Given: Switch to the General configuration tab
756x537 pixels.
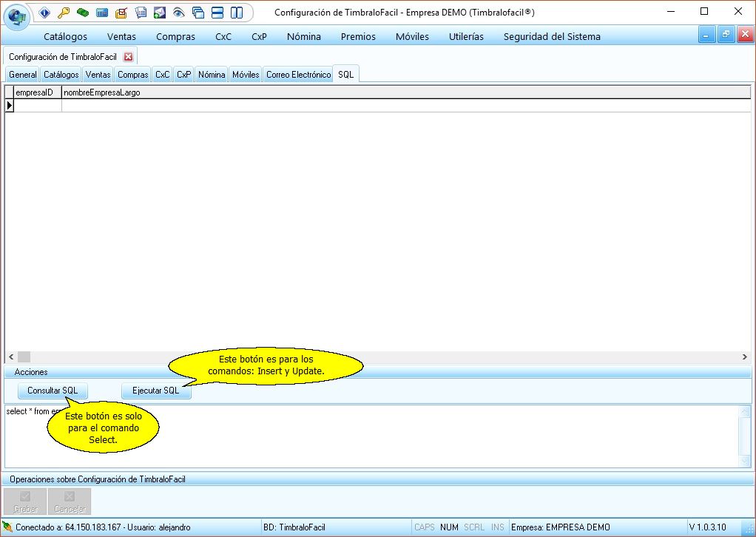Looking at the screenshot, I should (x=23, y=75).
